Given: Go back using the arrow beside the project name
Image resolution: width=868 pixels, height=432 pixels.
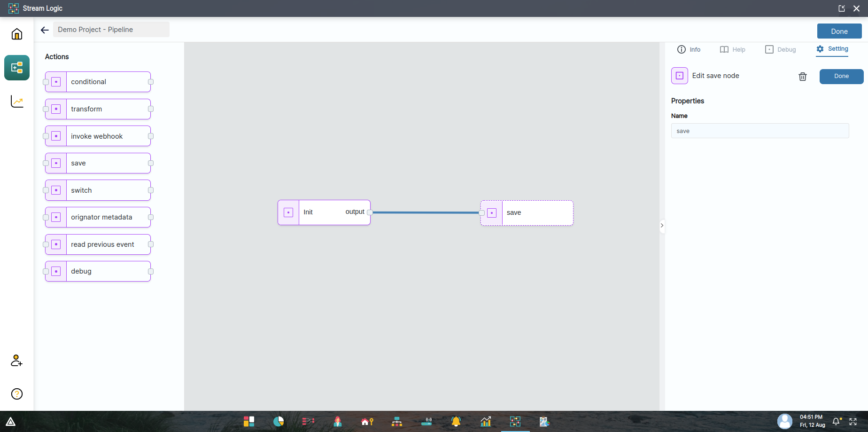Looking at the screenshot, I should coord(44,30).
